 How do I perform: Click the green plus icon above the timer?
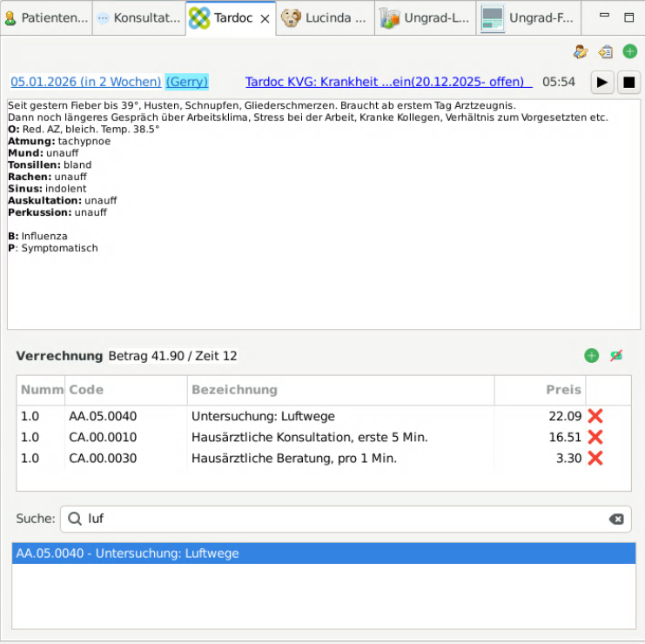[x=629, y=52]
